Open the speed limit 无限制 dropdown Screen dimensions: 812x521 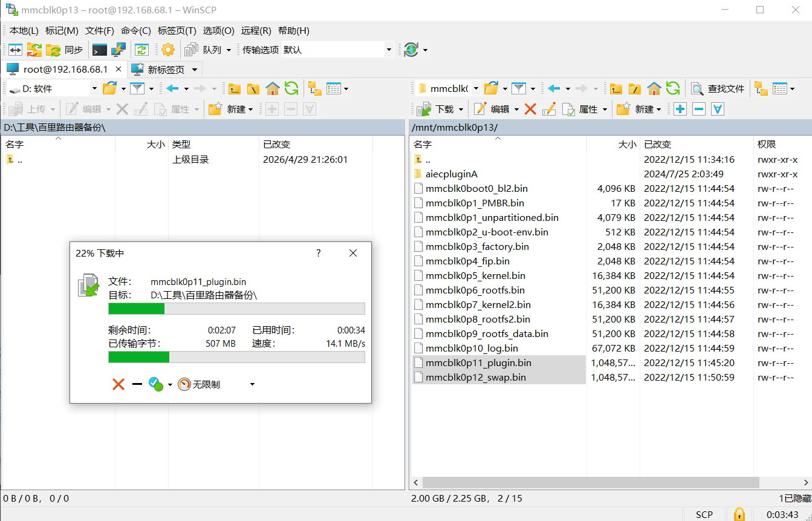(x=252, y=384)
